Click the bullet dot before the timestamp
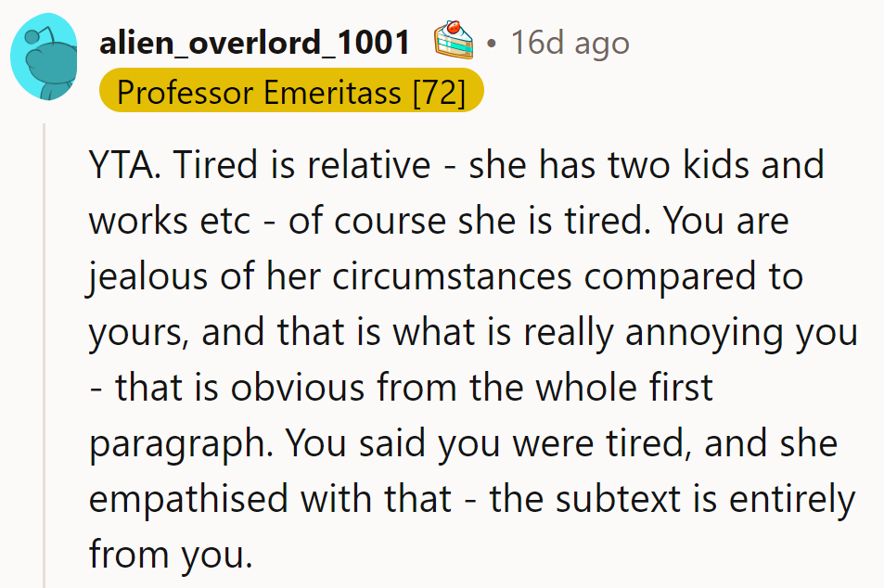Viewport: 884px width, 588px height. click(x=491, y=44)
